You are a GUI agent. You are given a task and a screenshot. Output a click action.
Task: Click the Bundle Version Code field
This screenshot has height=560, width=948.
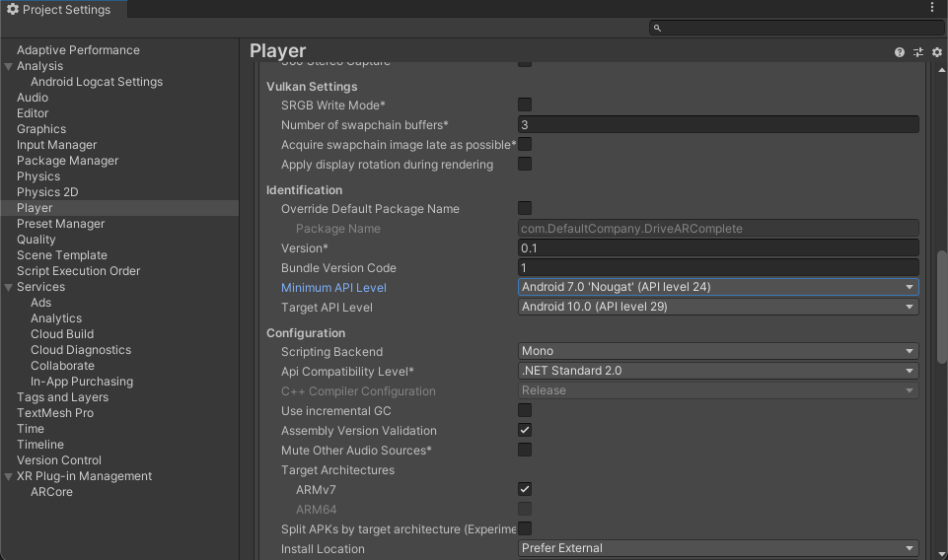(x=718, y=268)
